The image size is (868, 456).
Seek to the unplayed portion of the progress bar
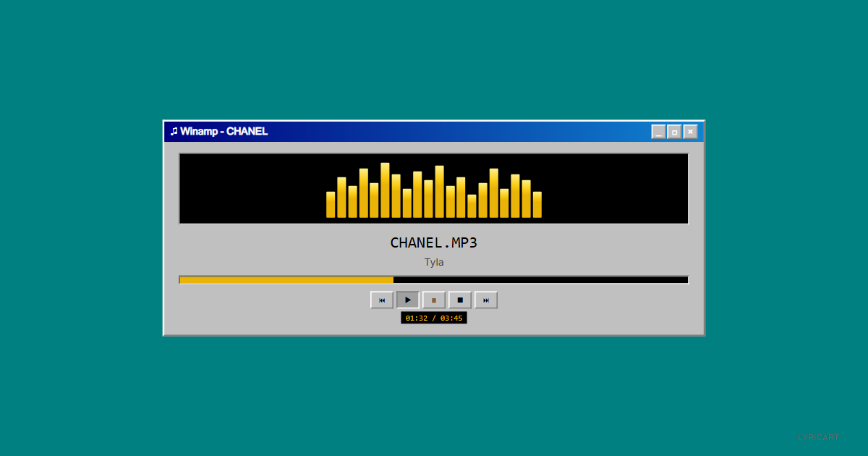(542, 279)
